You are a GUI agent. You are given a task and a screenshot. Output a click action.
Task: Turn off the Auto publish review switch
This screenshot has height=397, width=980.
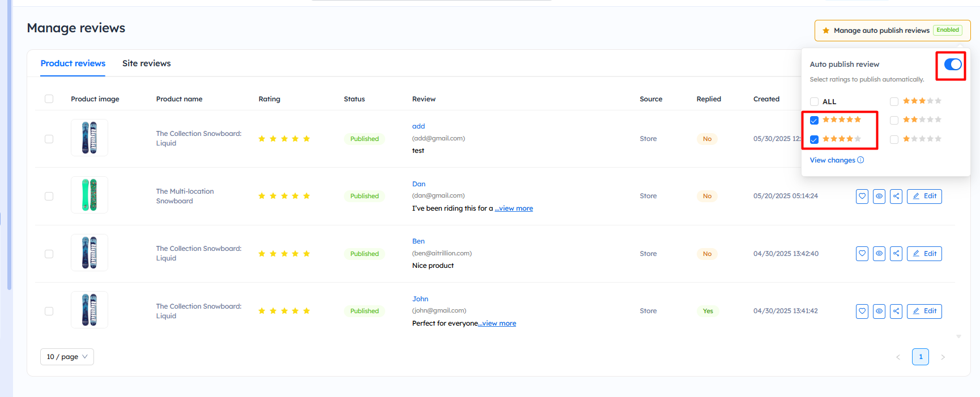(952, 65)
